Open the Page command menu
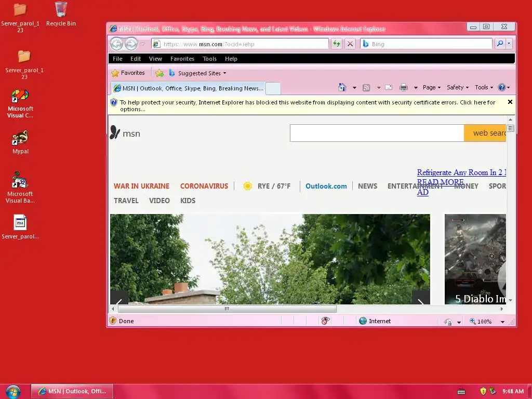532x399 pixels. click(x=432, y=87)
